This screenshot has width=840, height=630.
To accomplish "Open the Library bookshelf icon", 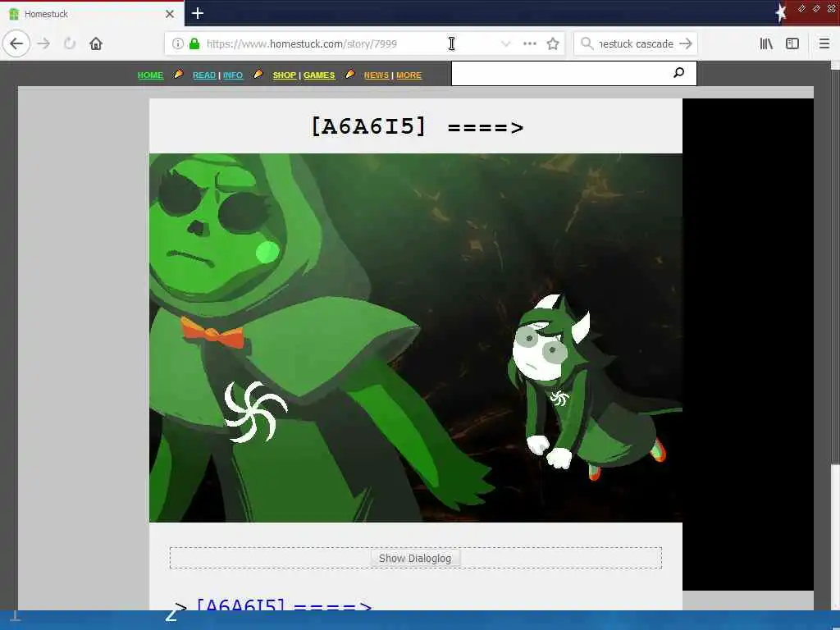I will coord(766,44).
